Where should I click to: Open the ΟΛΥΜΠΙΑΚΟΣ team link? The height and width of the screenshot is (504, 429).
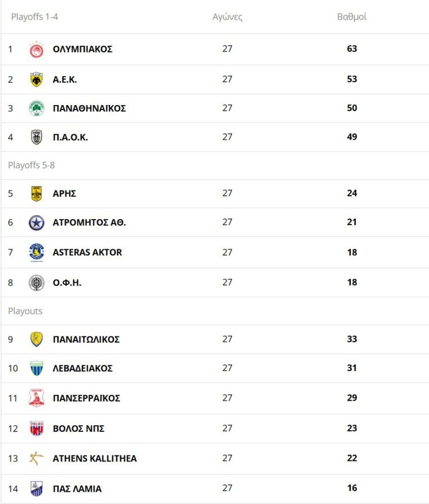pos(83,49)
